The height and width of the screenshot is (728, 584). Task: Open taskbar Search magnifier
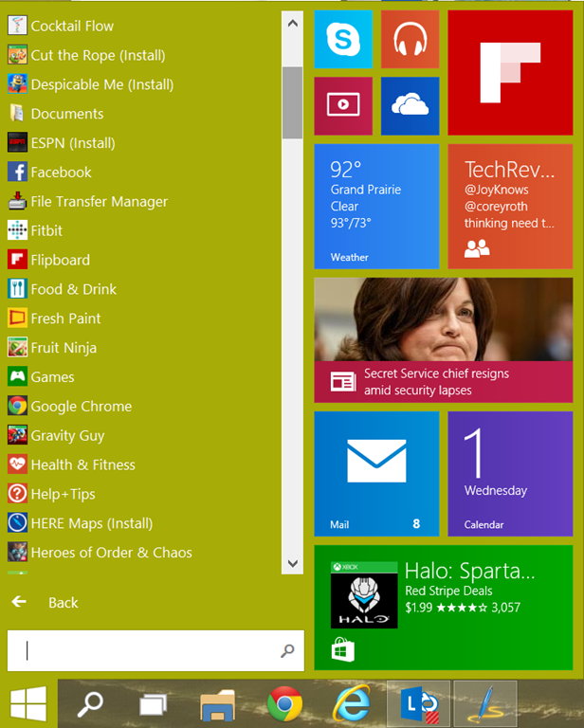90,704
